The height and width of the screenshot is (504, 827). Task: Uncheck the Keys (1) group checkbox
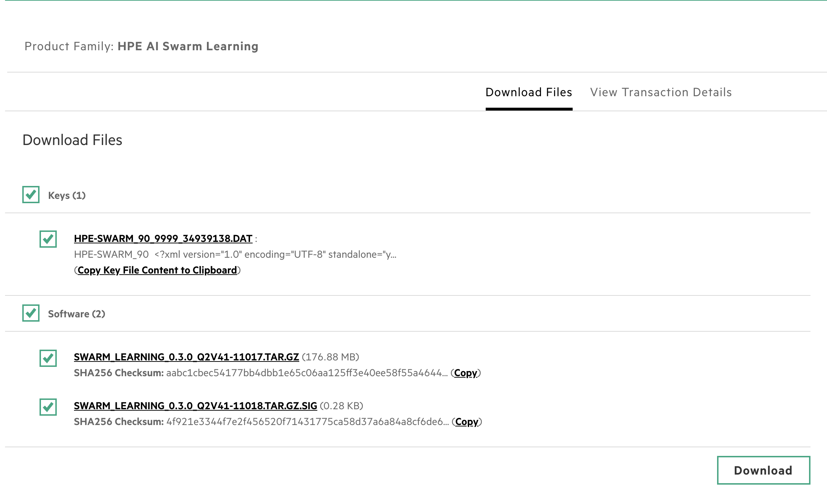(x=31, y=195)
